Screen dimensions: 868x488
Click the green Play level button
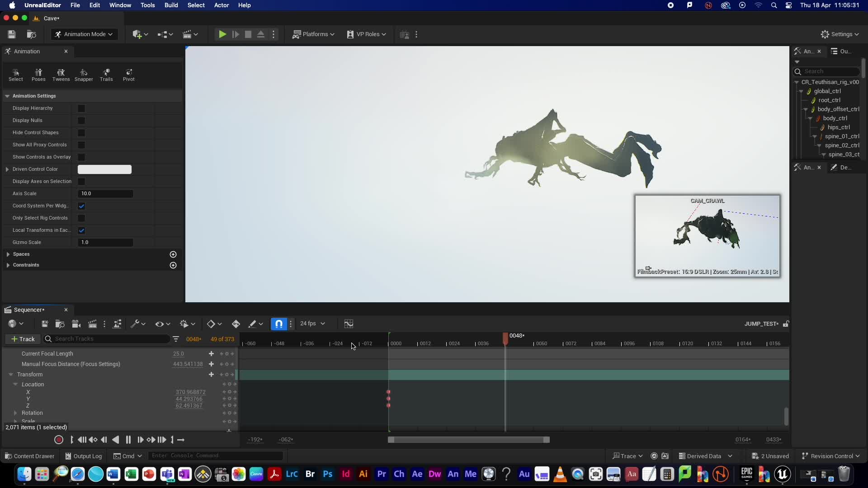click(222, 34)
